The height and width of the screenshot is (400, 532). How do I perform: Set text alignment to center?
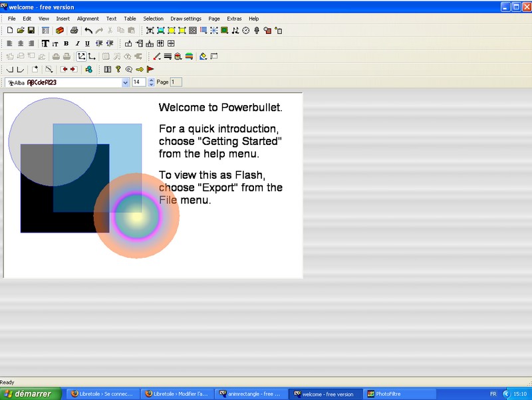pos(21,43)
